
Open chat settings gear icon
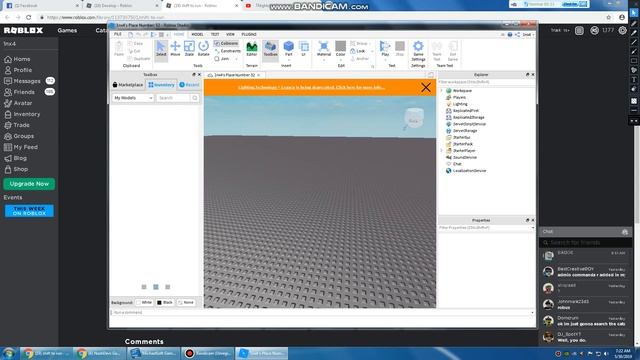click(624, 232)
